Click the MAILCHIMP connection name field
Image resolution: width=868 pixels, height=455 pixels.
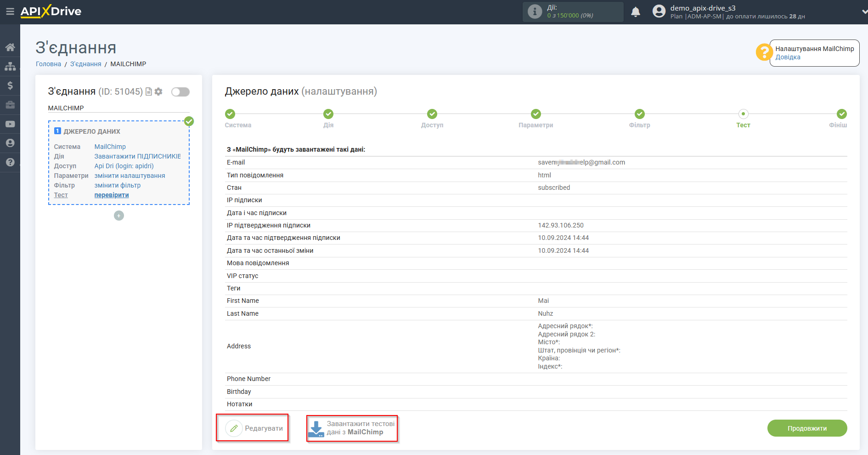119,108
